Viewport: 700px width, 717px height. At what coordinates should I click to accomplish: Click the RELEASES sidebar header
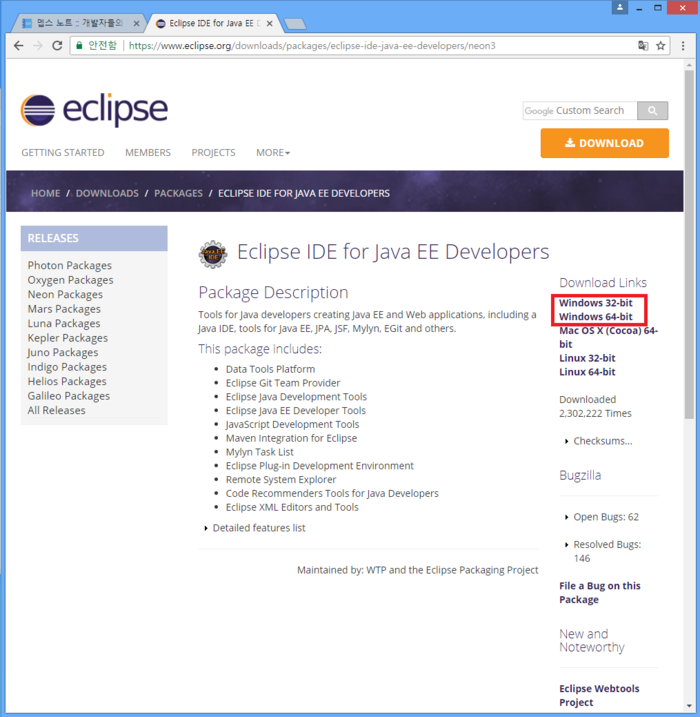94,238
